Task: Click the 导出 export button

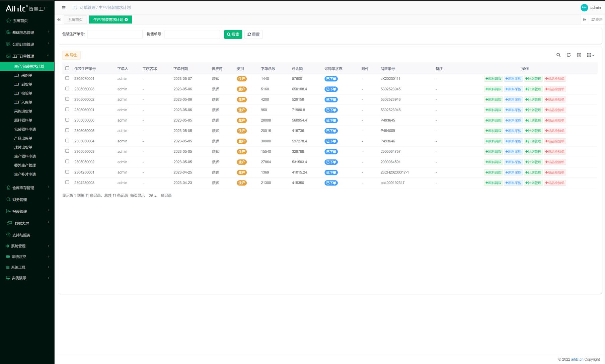Action: (x=71, y=55)
